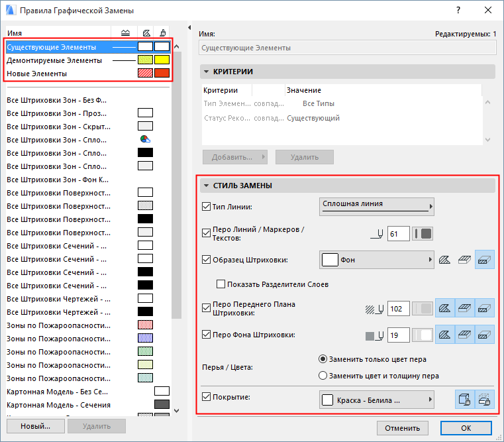The image size is (504, 442).
Task: Click the line type column header icon
Action: point(125,33)
